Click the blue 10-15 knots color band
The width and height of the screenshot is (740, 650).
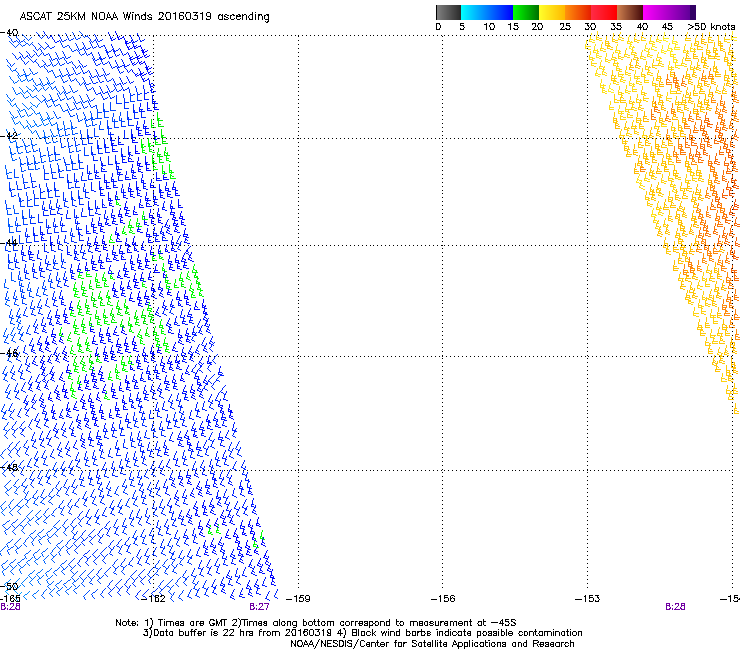[500, 12]
